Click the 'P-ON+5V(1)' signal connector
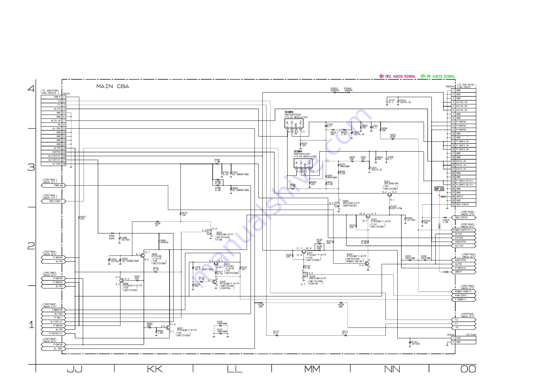560x392 pixels. (53, 333)
